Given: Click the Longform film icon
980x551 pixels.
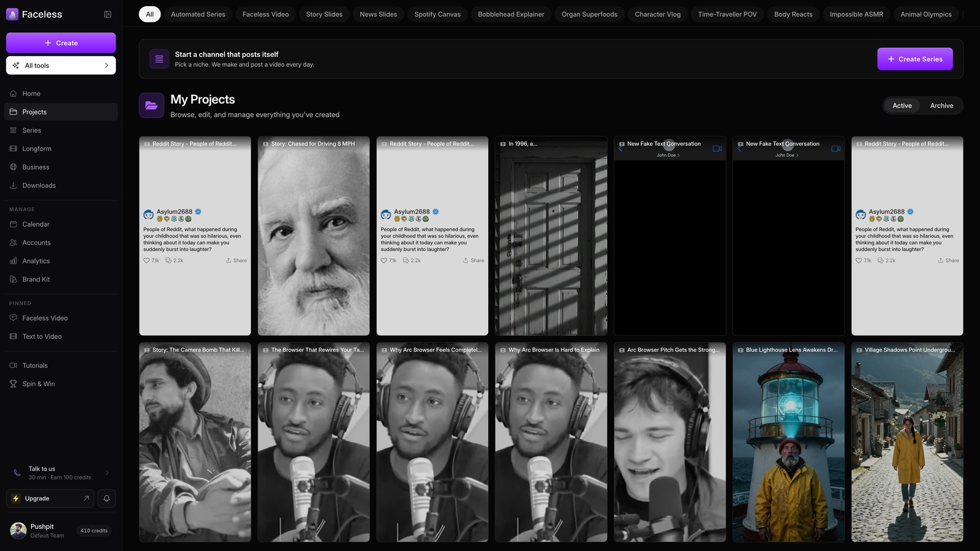Looking at the screenshot, I should pos(13,149).
